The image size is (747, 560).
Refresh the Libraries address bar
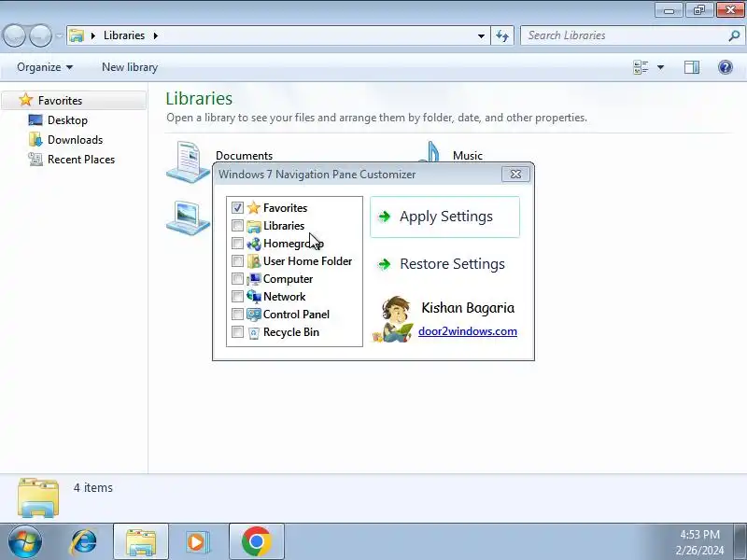502,35
